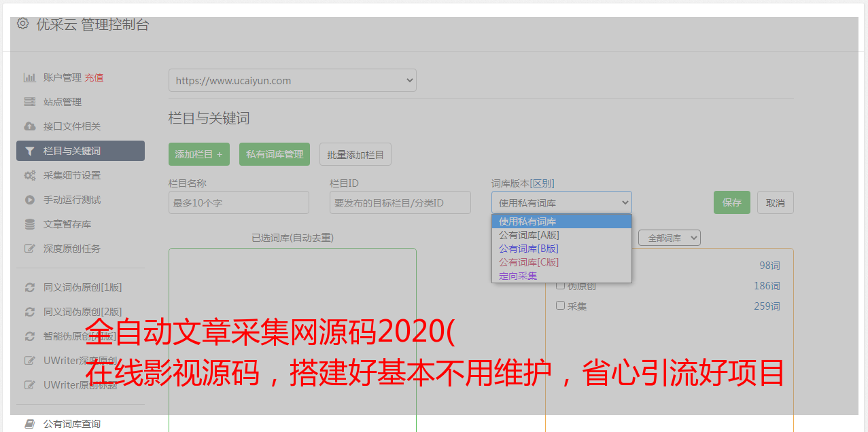Screen dimensions: 868x432
Task: Pick the 定向采集 option
Action: (x=561, y=276)
